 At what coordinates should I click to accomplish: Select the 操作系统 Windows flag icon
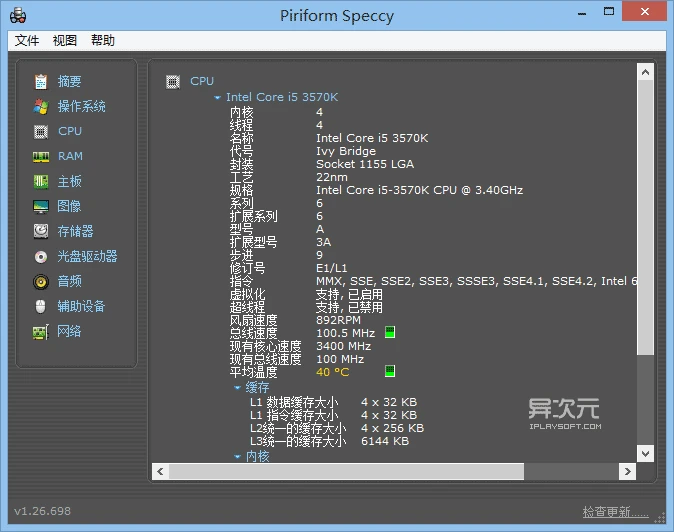click(41, 107)
